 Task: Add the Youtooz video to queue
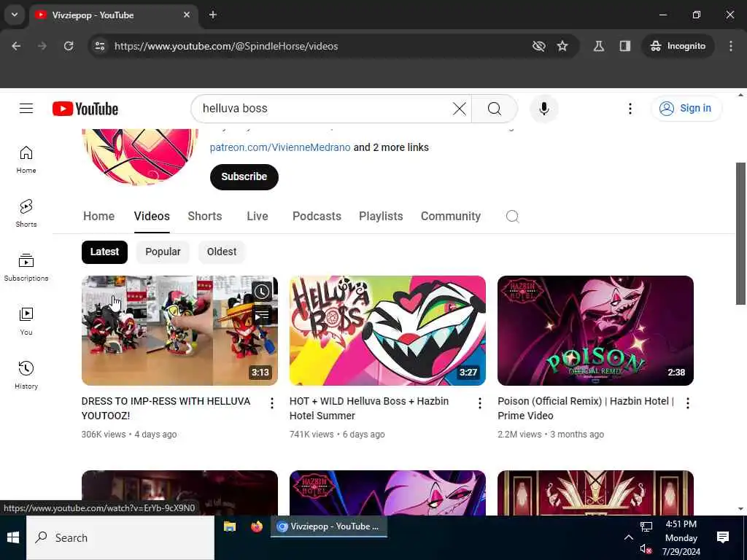pos(262,315)
